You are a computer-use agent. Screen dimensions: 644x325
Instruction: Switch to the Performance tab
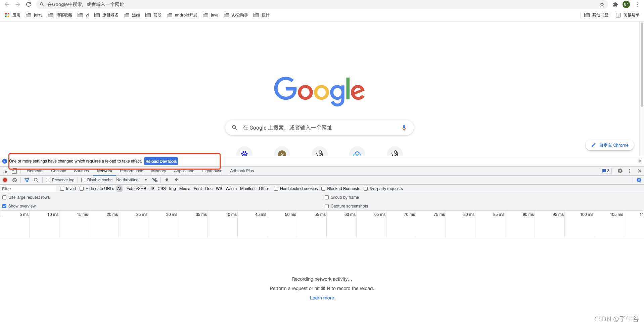131,171
